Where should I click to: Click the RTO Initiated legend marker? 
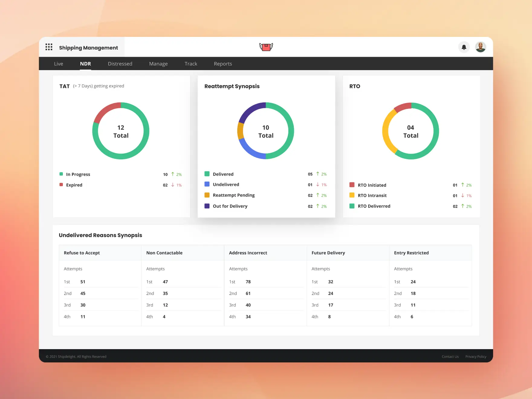pyautogui.click(x=352, y=185)
